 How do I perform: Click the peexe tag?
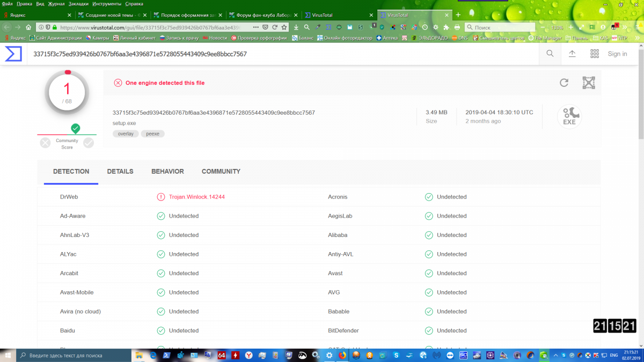coord(153,134)
